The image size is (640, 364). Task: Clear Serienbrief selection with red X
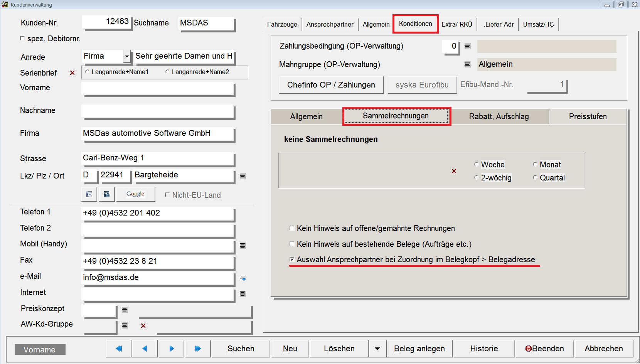[72, 73]
